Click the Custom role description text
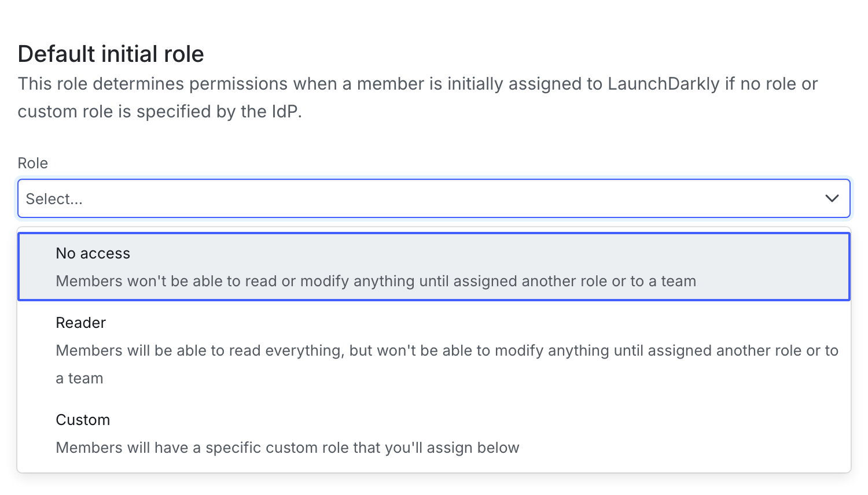The image size is (868, 495). 288,448
